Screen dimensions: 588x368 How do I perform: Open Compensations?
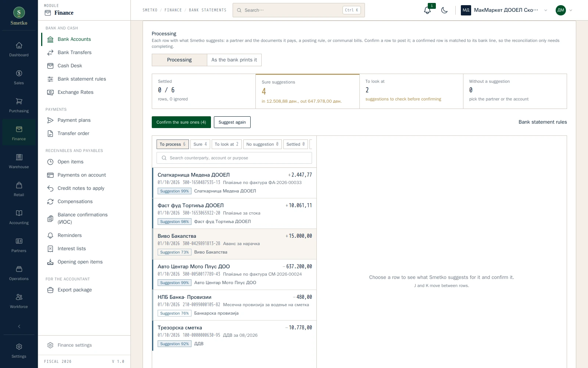click(x=75, y=202)
